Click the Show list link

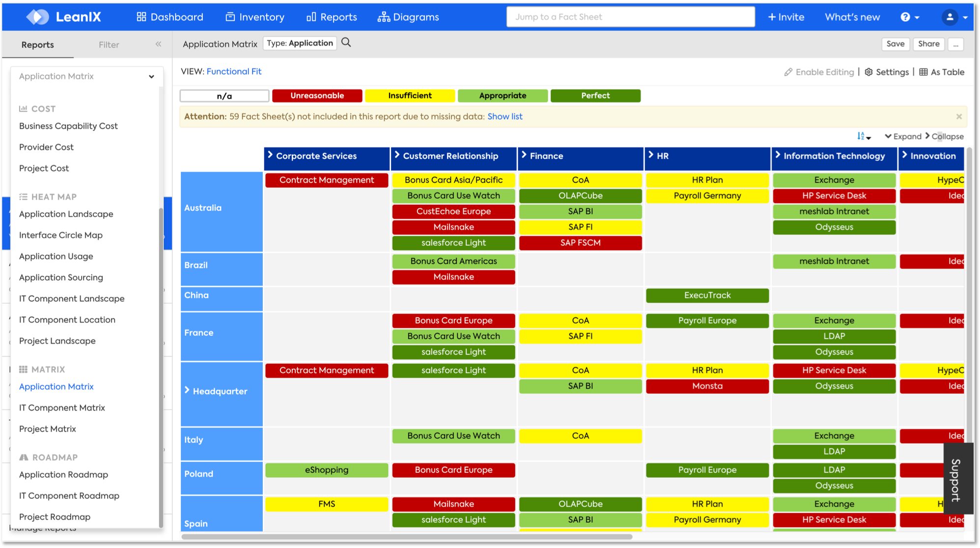coord(504,117)
